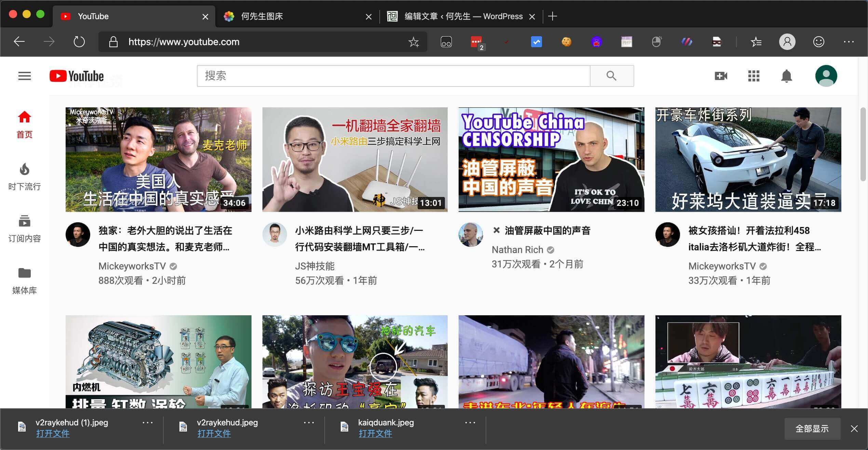This screenshot has height=450, width=868.
Task: Open the 34:06 美国人生活在中国 video thumbnail
Action: [158, 159]
